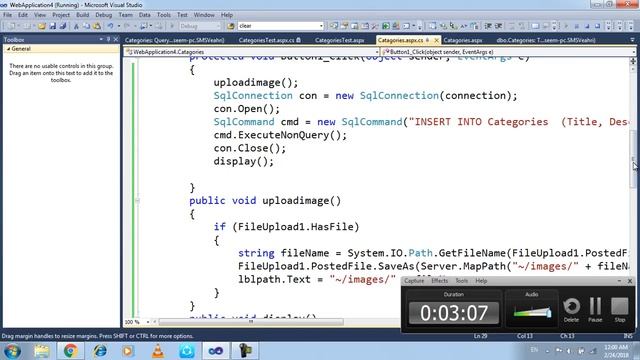The height and width of the screenshot is (360, 640).
Task: Switch to the Catagories.aspx tab
Action: point(462,40)
